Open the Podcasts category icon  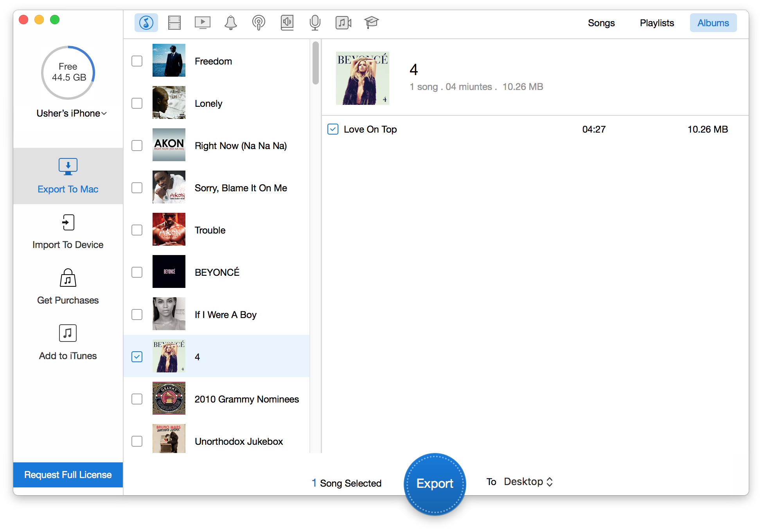click(x=259, y=23)
